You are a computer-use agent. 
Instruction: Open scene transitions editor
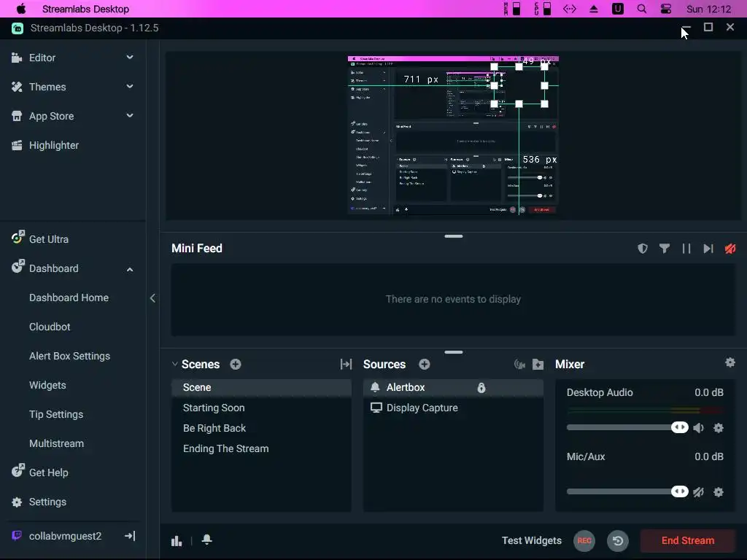coord(346,365)
